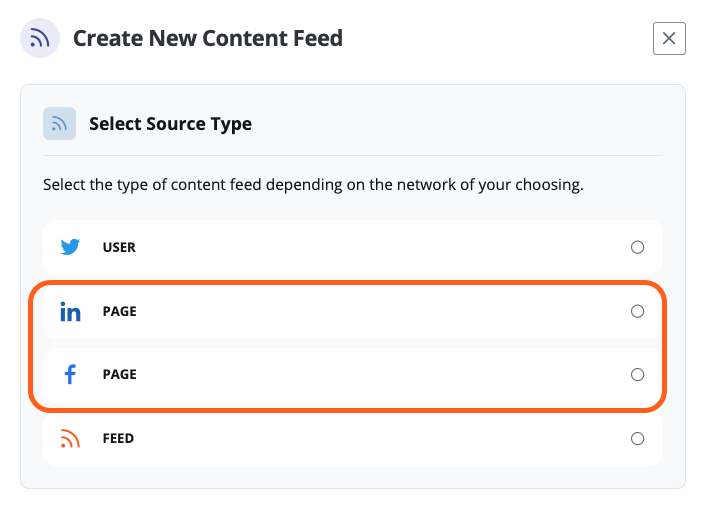Choose the Twitter USER source row

coord(353,247)
